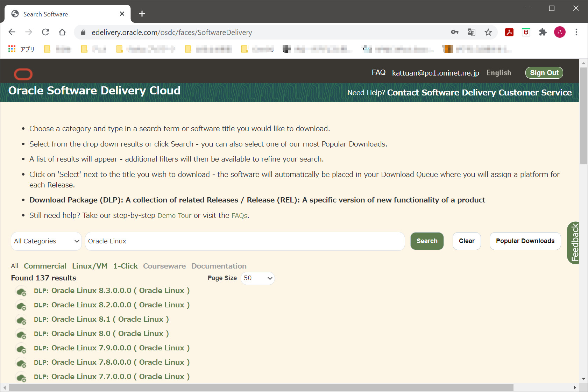Viewport: 588px width, 392px height.
Task: Filter results by Documentation
Action: click(219, 266)
